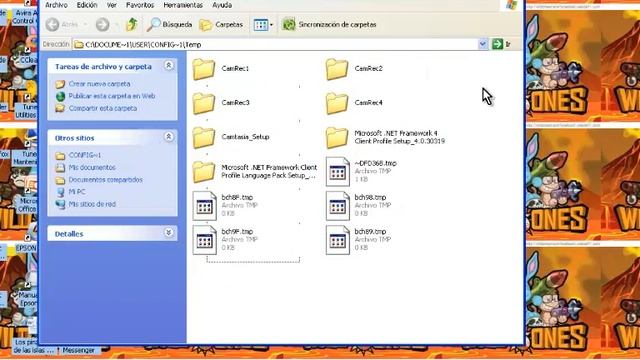Collapse Tareas de archivo y carpeta panel

169,65
